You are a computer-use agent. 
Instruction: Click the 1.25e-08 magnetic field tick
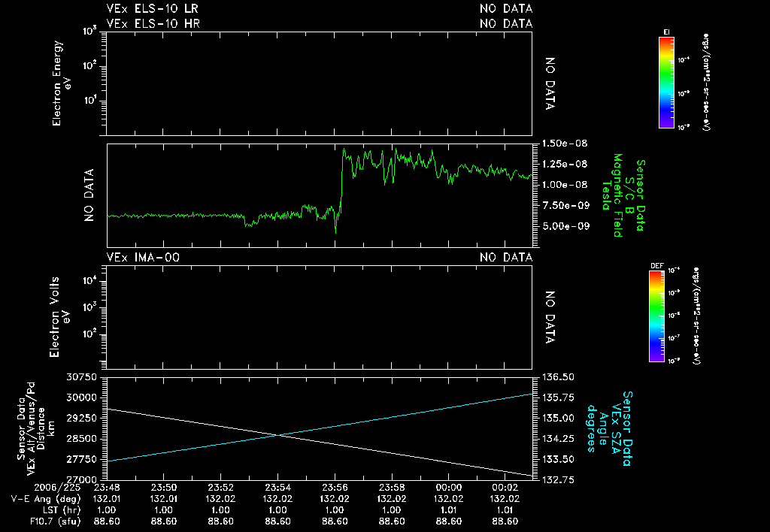[x=564, y=164]
